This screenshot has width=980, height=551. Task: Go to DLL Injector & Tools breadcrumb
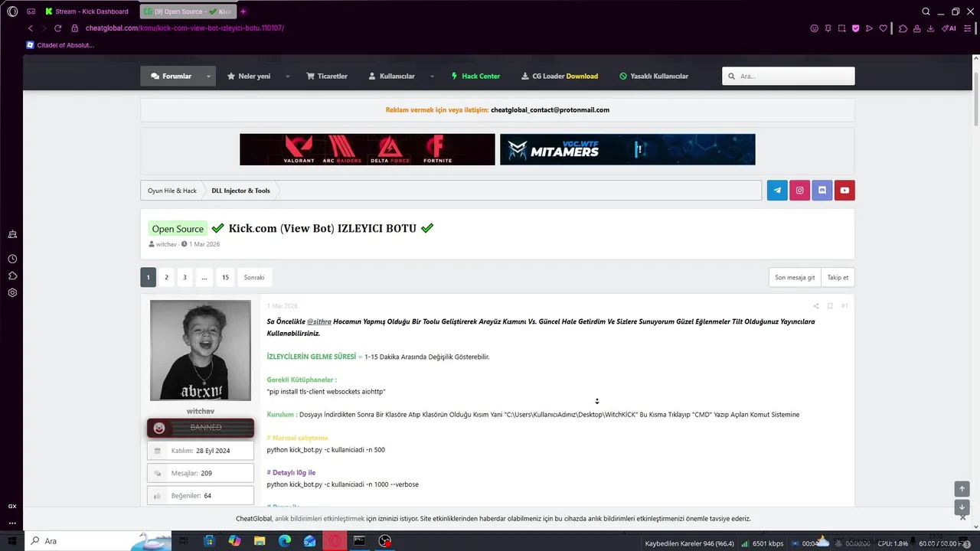(240, 191)
